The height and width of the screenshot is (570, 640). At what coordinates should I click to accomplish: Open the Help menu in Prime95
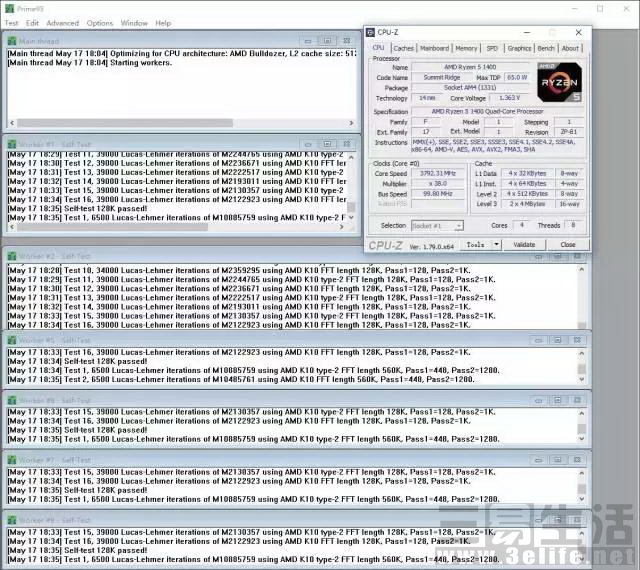pyautogui.click(x=163, y=23)
